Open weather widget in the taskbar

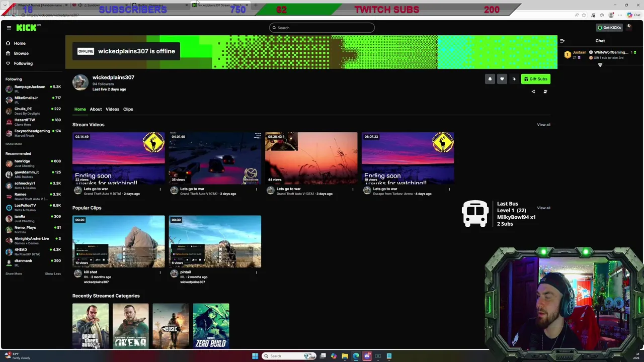coord(18,355)
